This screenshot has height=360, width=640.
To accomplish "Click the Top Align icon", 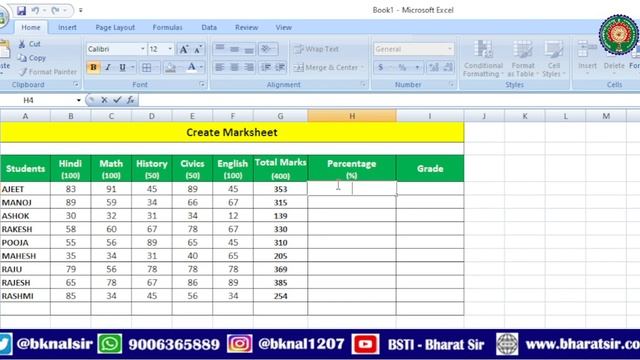I will pyautogui.click(x=220, y=49).
